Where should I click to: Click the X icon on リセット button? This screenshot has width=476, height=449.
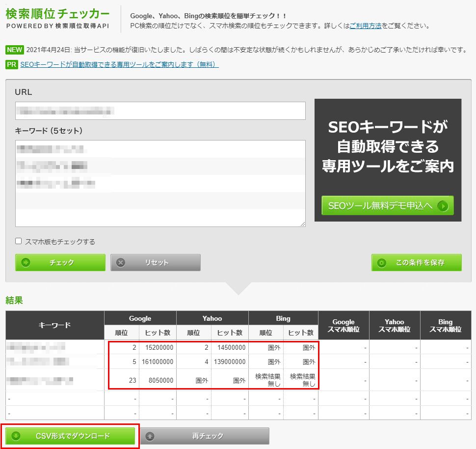tap(121, 262)
